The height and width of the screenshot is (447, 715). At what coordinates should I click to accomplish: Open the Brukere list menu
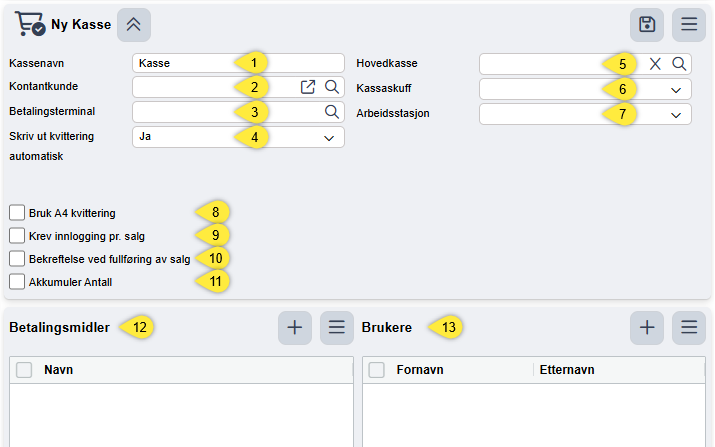(689, 327)
